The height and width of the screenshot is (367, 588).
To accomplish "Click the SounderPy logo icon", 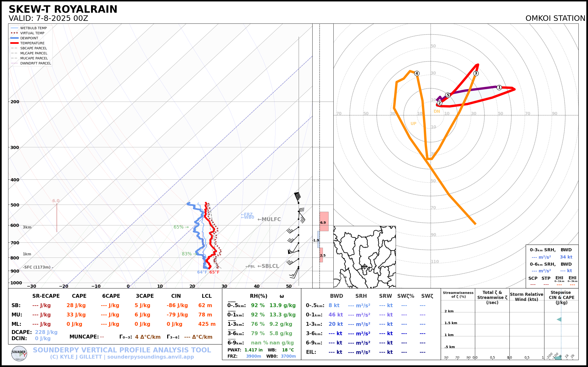I will click(x=19, y=354).
